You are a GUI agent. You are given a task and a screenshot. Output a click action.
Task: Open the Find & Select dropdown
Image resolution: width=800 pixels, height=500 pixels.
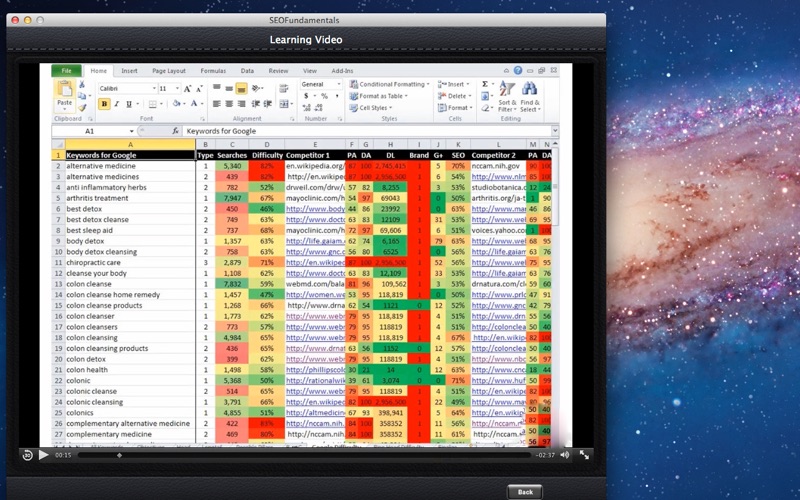point(530,97)
